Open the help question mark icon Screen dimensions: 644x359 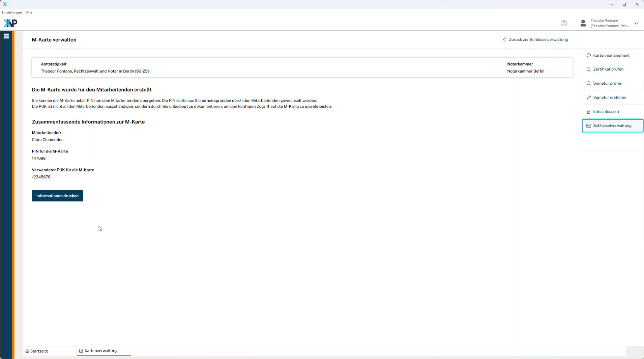(564, 23)
